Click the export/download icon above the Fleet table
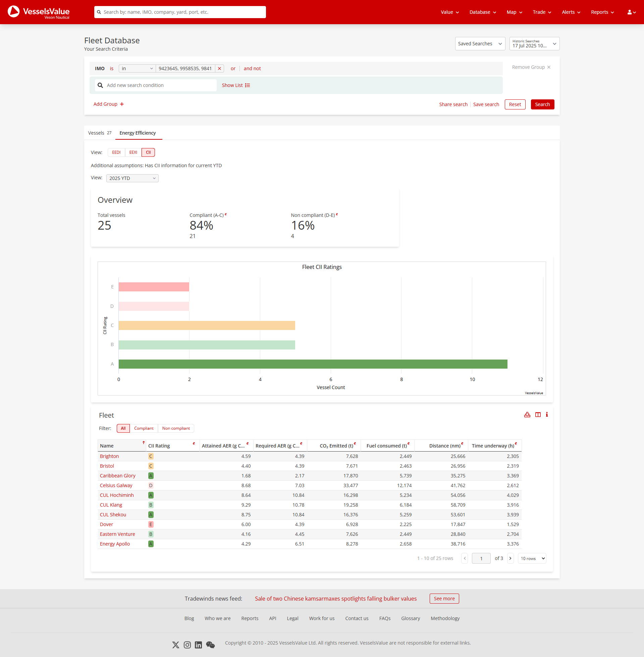This screenshot has height=657, width=644. [x=527, y=414]
